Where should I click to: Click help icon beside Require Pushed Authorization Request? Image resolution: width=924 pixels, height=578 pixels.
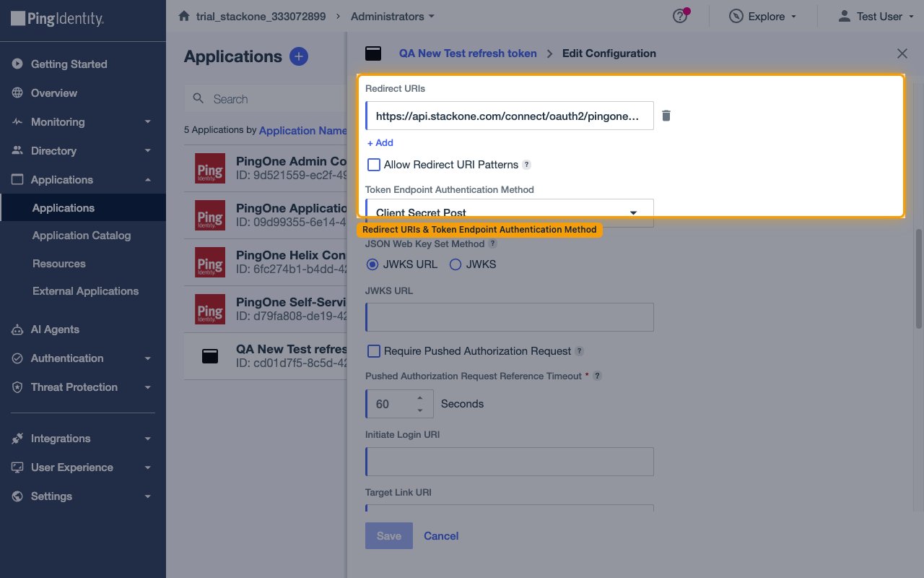click(x=579, y=351)
